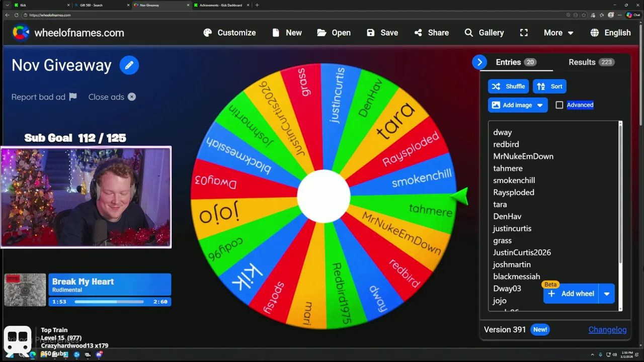This screenshot has width=644, height=362.
Task: Click the yellow tara wheel slice
Action: point(396,121)
